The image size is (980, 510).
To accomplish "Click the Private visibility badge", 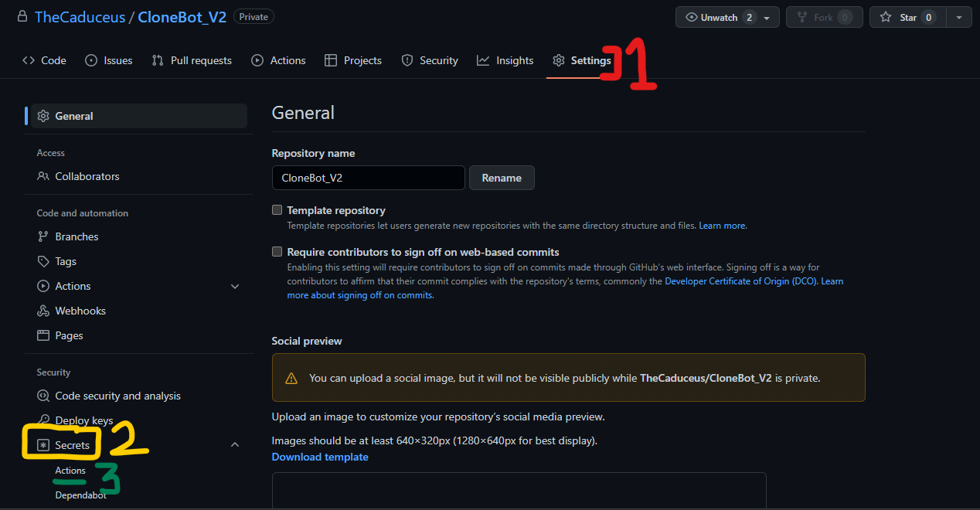I will tap(254, 16).
